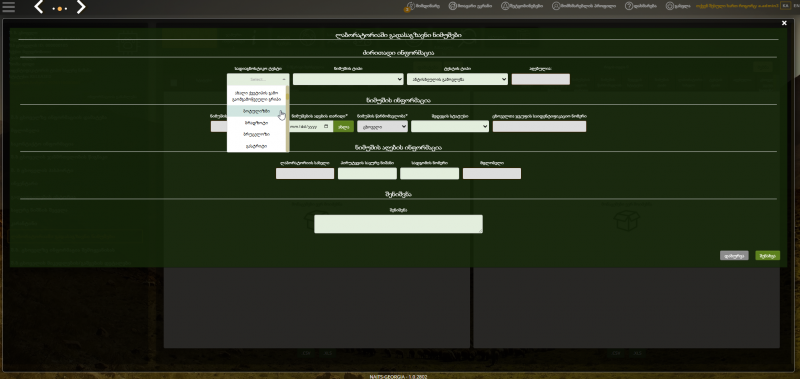Click the animal identification number input field
Image resolution: width=800 pixels, height=379 pixels.
539,127
